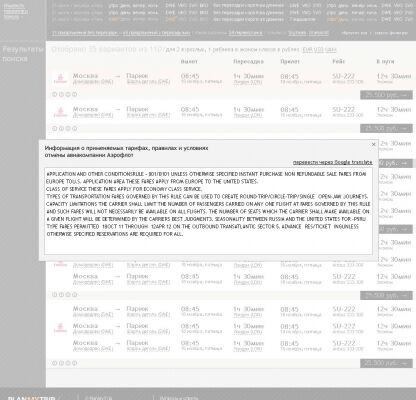Click the 'Пересадка' column header
Viewport: 416px width, 400px height.
coord(248,62)
